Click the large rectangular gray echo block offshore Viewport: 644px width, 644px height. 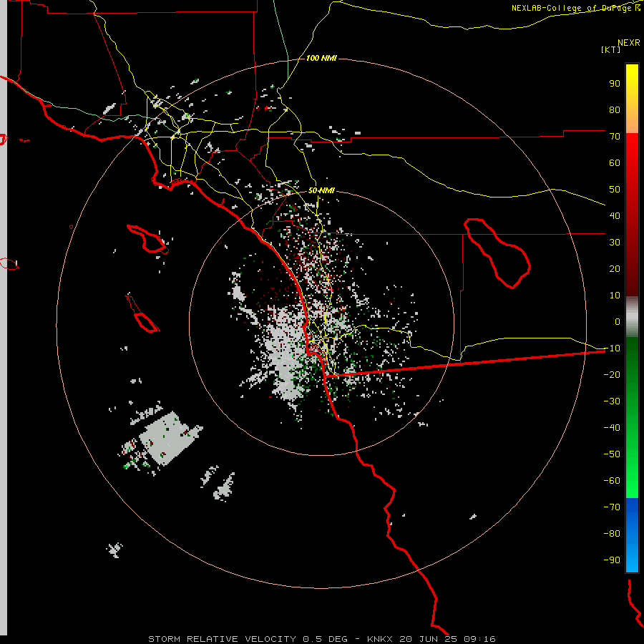(x=170, y=438)
